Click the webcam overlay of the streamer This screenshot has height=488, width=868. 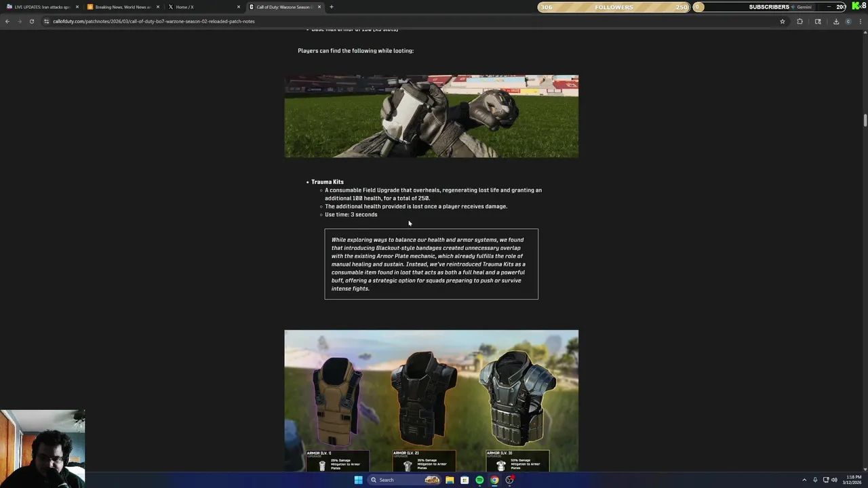pyautogui.click(x=43, y=448)
